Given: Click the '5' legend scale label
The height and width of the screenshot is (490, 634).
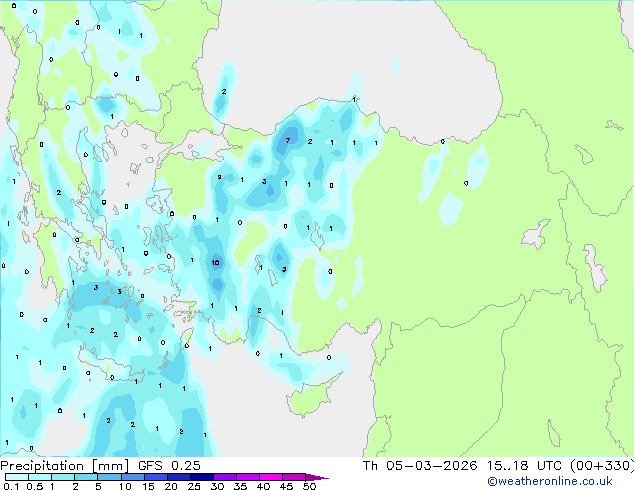Looking at the screenshot, I should point(98,486).
